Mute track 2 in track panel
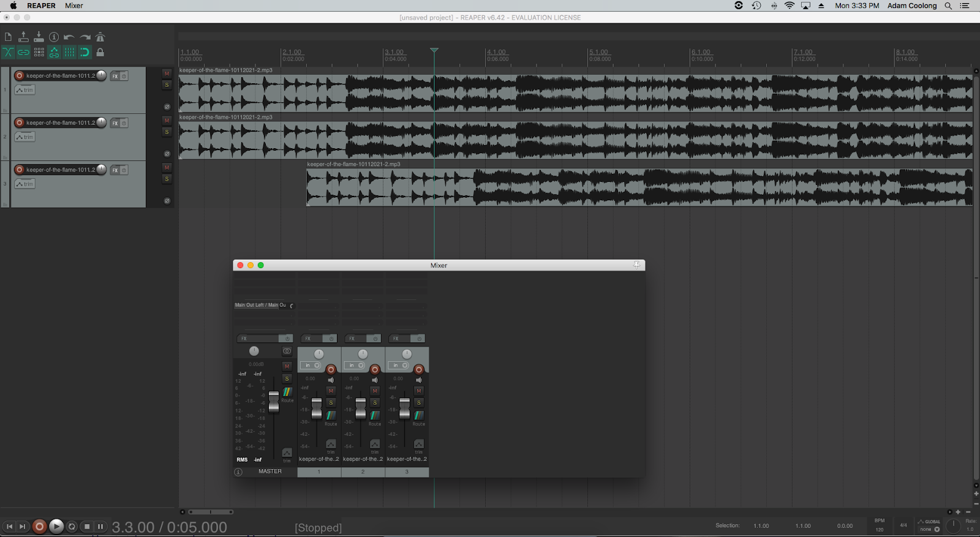The width and height of the screenshot is (980, 537). click(x=167, y=121)
